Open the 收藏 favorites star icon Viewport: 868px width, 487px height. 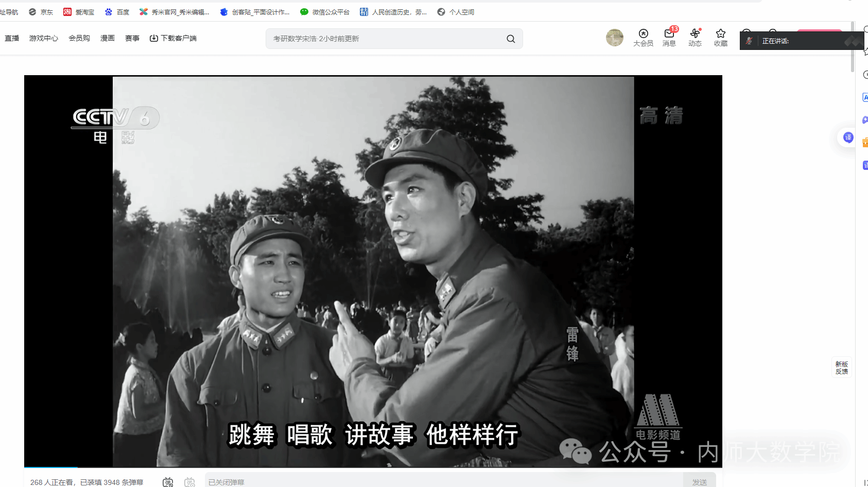tap(721, 38)
